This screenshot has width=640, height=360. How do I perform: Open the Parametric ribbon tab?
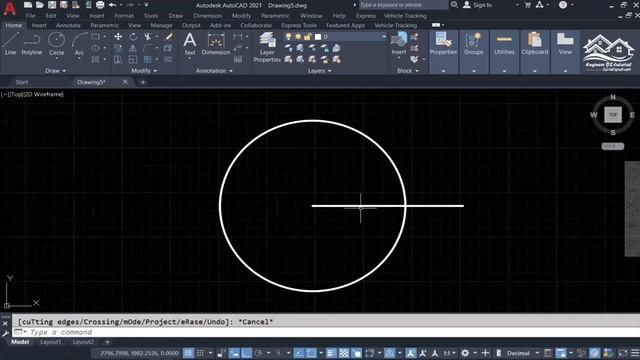(x=104, y=25)
